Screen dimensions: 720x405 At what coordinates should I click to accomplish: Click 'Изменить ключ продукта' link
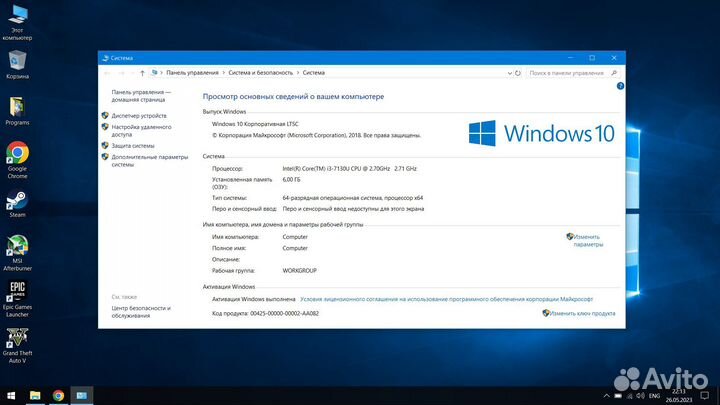(582, 313)
